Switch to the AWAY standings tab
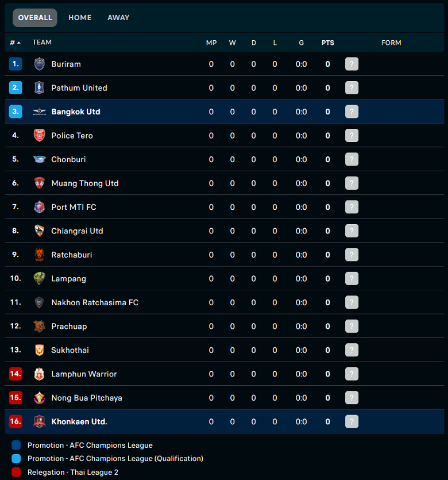 pyautogui.click(x=118, y=18)
